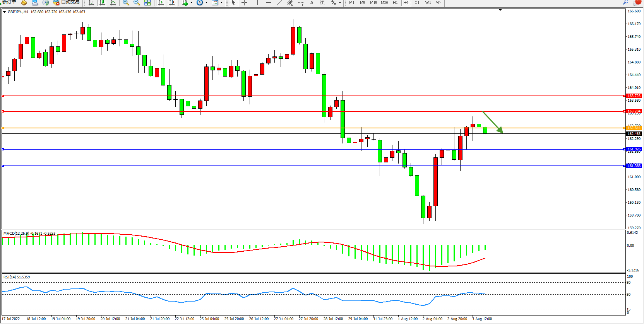This screenshot has height=324, width=644.
Task: Expand the GBPJPY,H4 chart title triangle
Action: pos(4,12)
